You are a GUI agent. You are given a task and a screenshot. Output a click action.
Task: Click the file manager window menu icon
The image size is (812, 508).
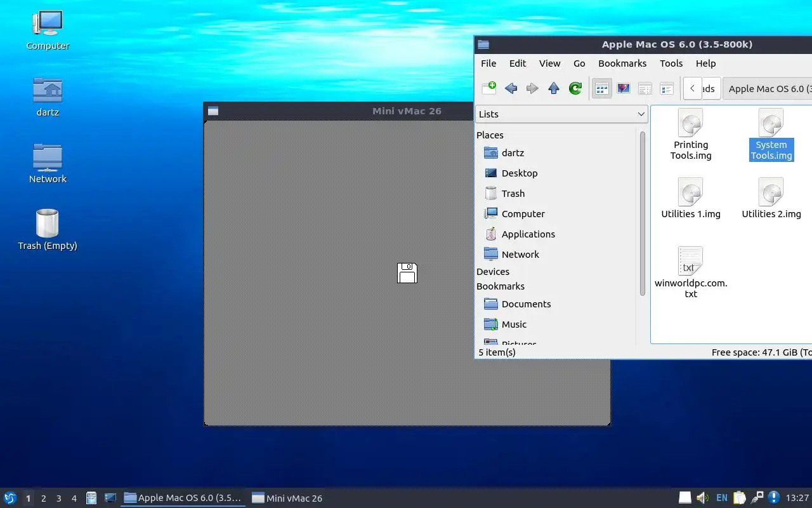[483, 44]
